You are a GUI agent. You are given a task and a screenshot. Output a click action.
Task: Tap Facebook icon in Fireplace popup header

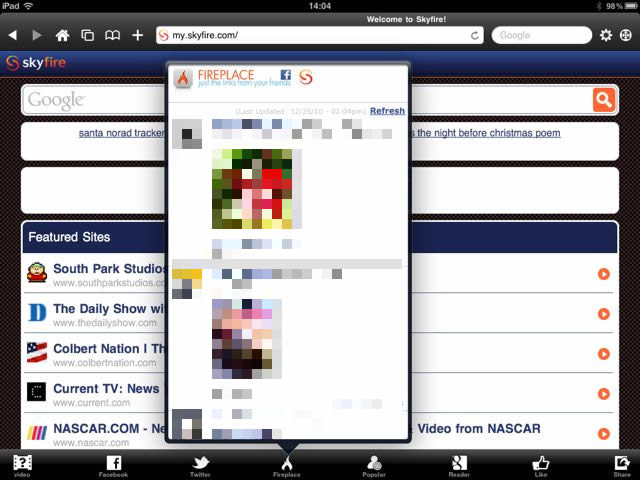point(286,75)
